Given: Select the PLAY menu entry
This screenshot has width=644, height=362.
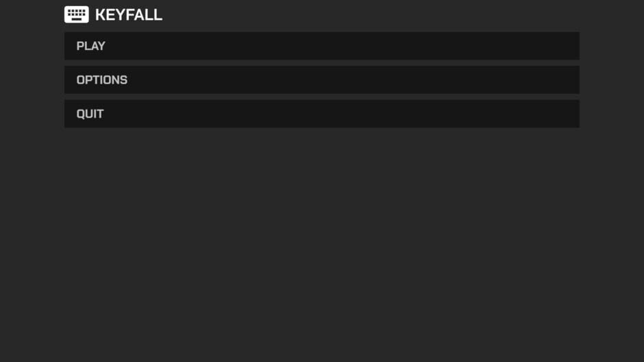Looking at the screenshot, I should coord(321,46).
